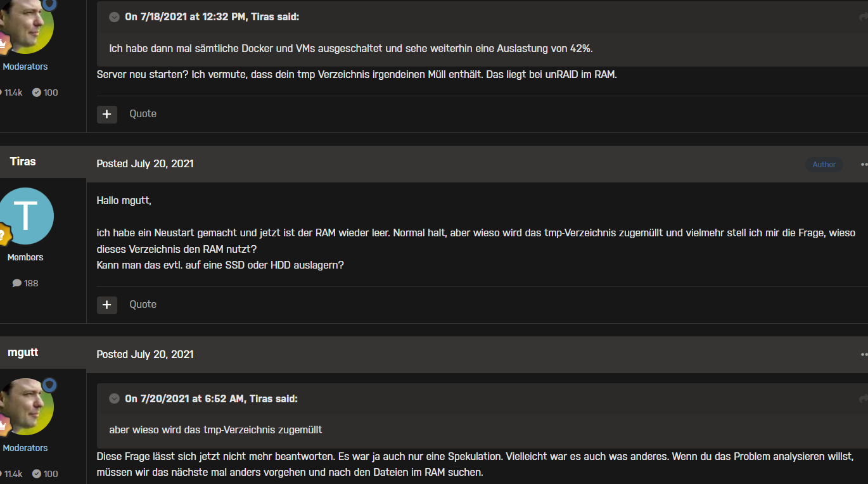868x484 pixels.
Task: Collapse the quote from 7/18/2021 at 12:32 PM
Action: coord(114,17)
